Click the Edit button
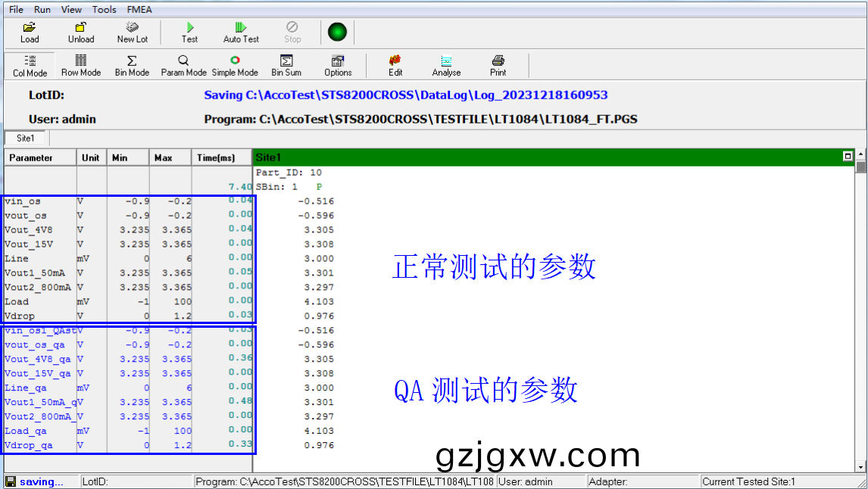 (x=395, y=64)
